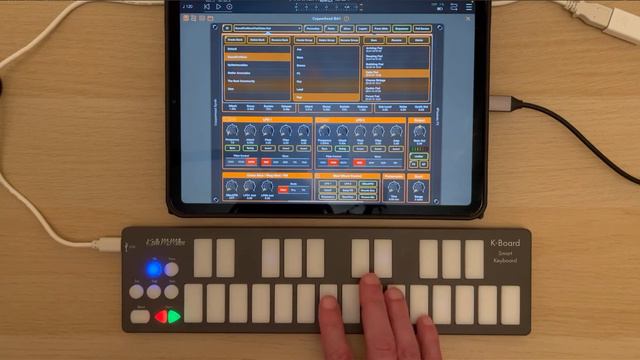Select the Bass group
640x360 pixels.
pos(326,58)
